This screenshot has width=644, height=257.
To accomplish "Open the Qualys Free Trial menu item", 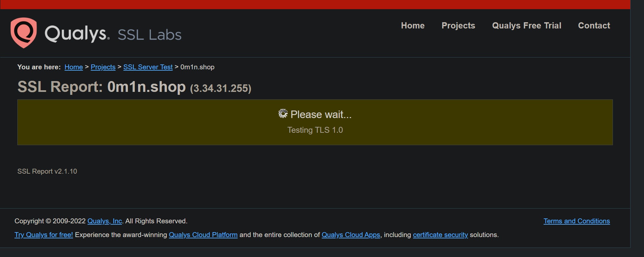I will click(x=527, y=26).
